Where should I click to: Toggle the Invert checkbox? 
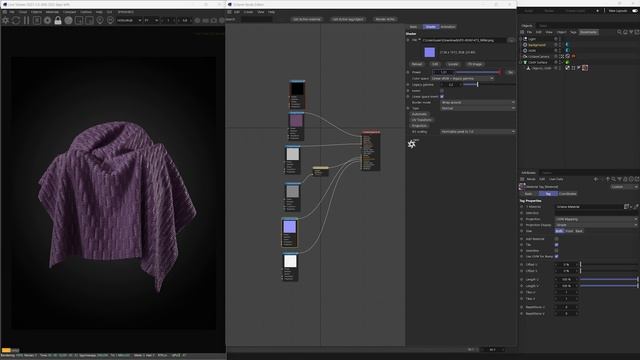(442, 91)
